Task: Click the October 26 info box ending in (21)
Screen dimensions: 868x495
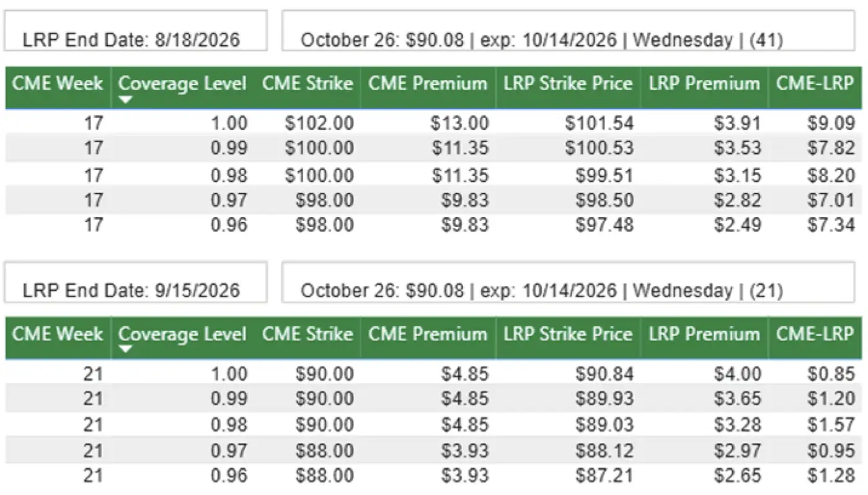Action: click(568, 290)
